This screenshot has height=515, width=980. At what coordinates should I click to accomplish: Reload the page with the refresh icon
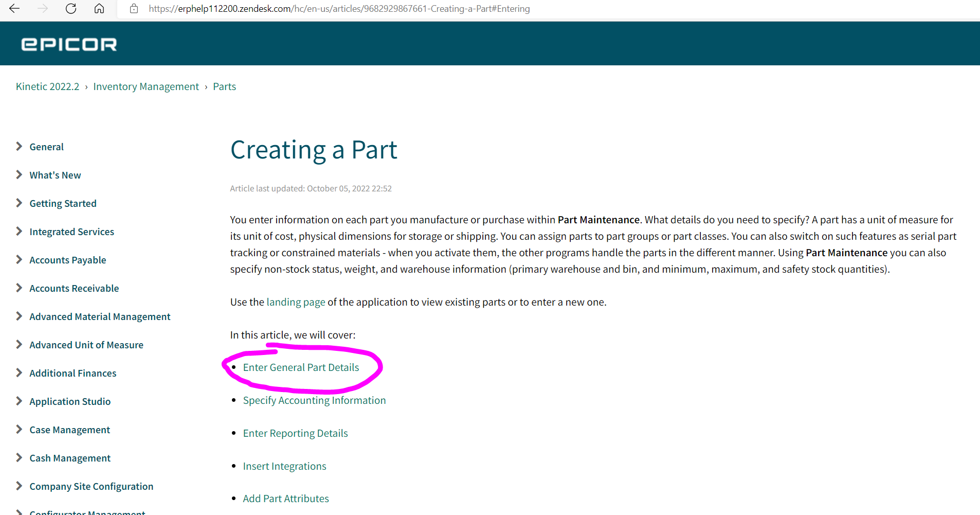click(x=71, y=9)
